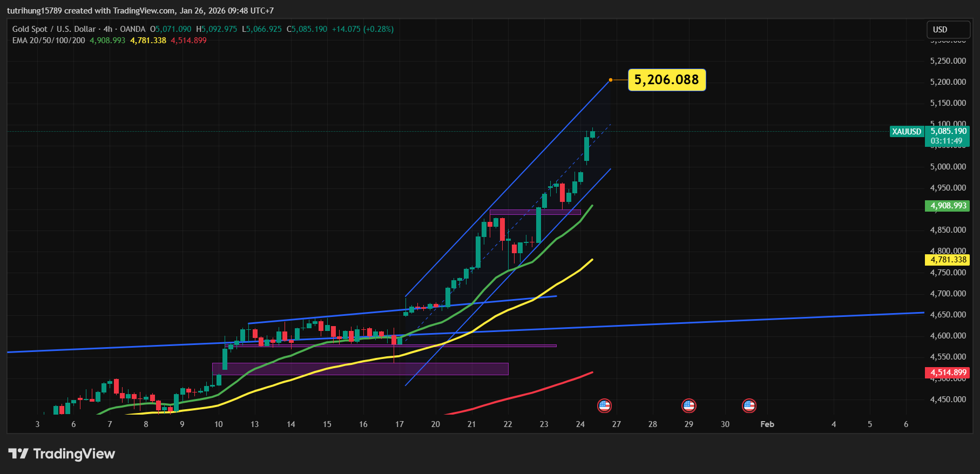Select the US flag event icon left of Feb
Image resolution: width=980 pixels, height=474 pixels.
tap(749, 405)
